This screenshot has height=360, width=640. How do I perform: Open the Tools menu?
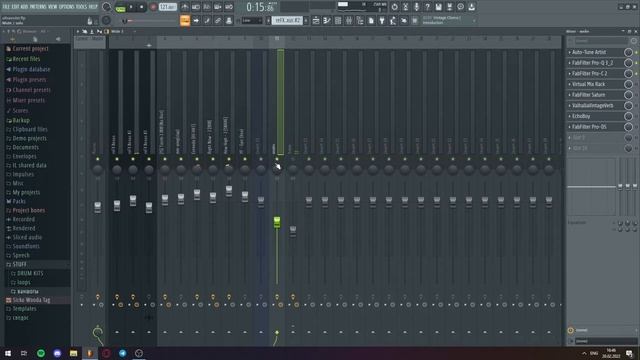[x=82, y=7]
